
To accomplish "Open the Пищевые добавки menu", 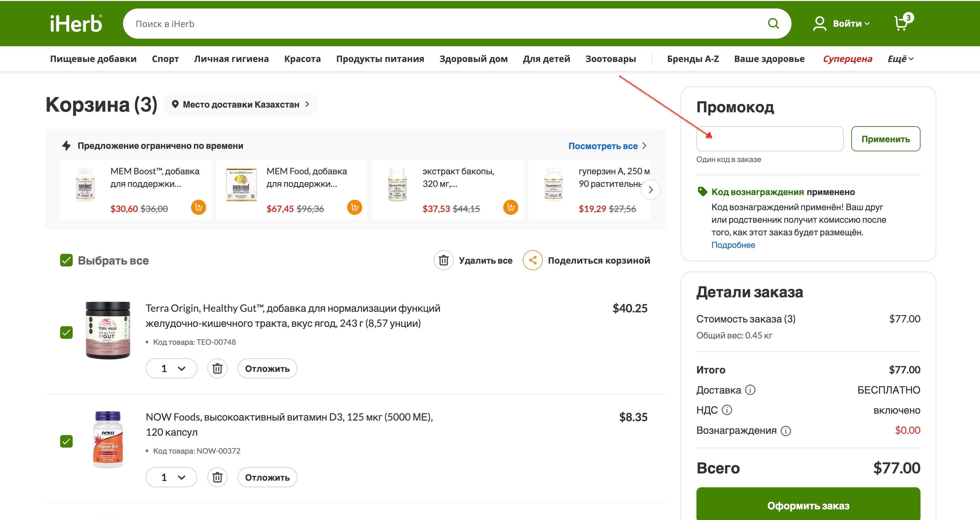I will pos(93,59).
